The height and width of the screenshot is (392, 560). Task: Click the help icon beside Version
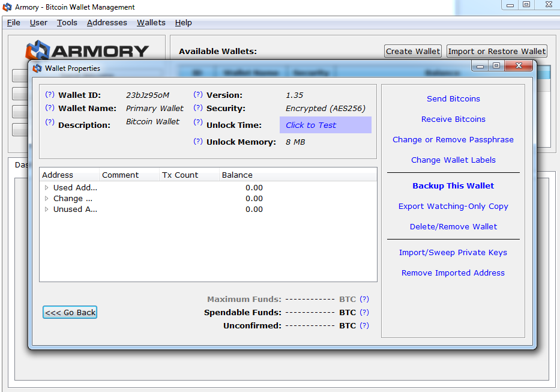tap(198, 95)
